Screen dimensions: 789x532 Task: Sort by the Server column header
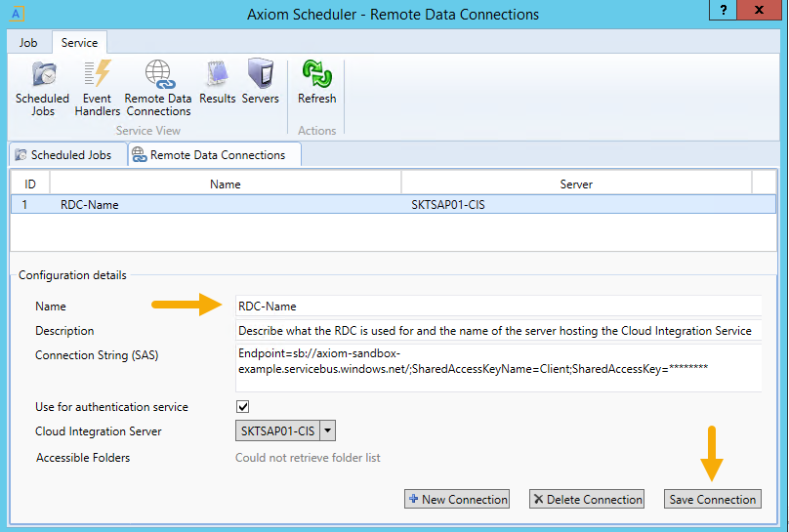click(576, 184)
